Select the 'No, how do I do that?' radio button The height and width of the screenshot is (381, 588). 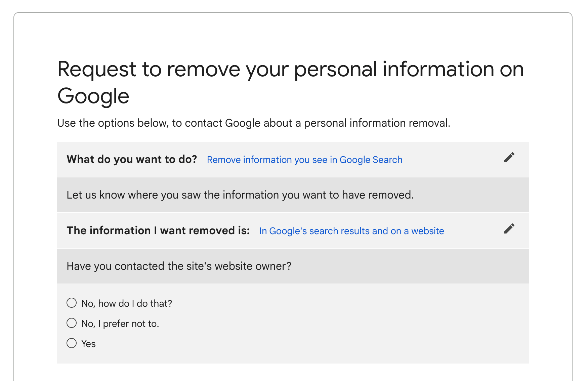click(x=72, y=303)
